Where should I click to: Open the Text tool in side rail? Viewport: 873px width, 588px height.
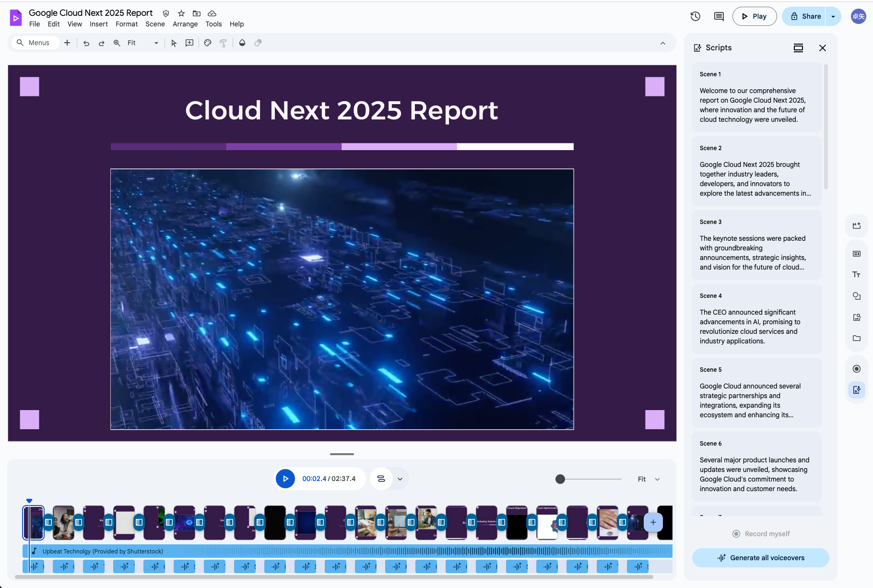(x=856, y=275)
